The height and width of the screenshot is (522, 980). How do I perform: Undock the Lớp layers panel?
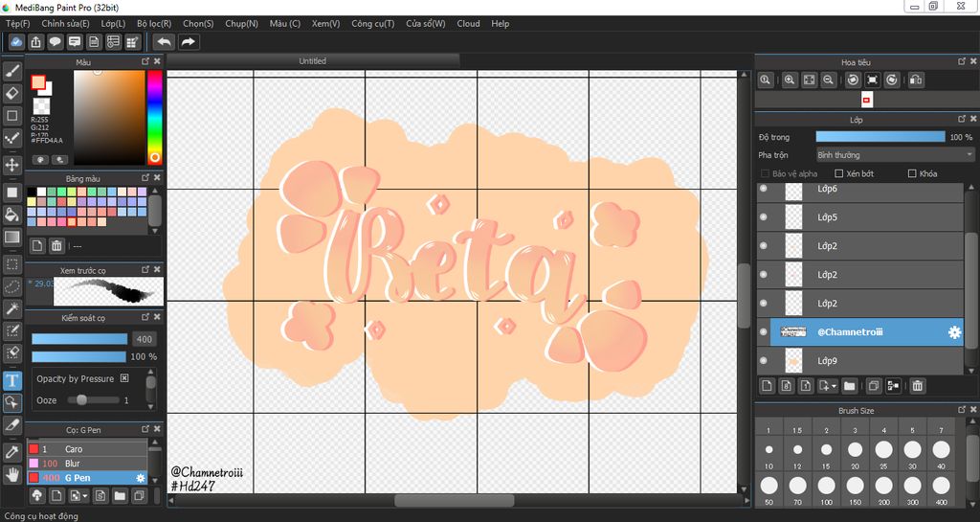click(962, 119)
